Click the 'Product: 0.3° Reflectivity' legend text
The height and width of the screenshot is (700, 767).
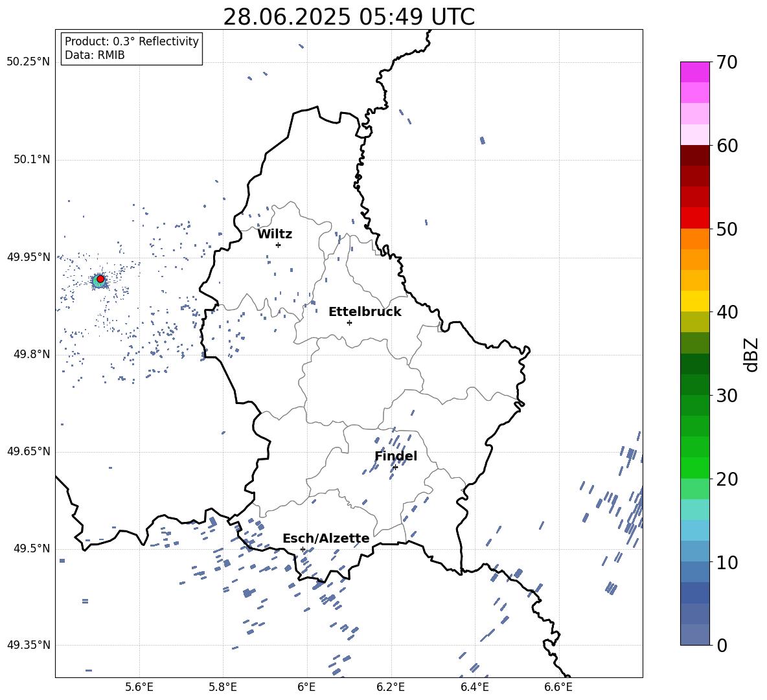(132, 41)
